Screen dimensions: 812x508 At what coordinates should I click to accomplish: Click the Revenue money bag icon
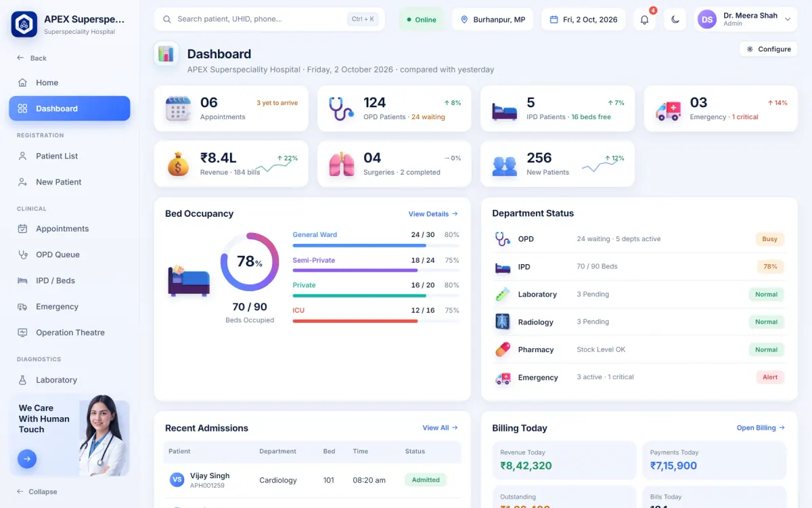point(178,164)
